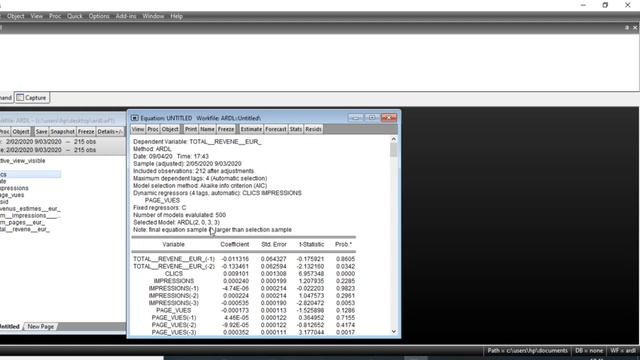640x360 pixels.
Task: Click Object in the workfile window toolbar
Action: [21, 132]
